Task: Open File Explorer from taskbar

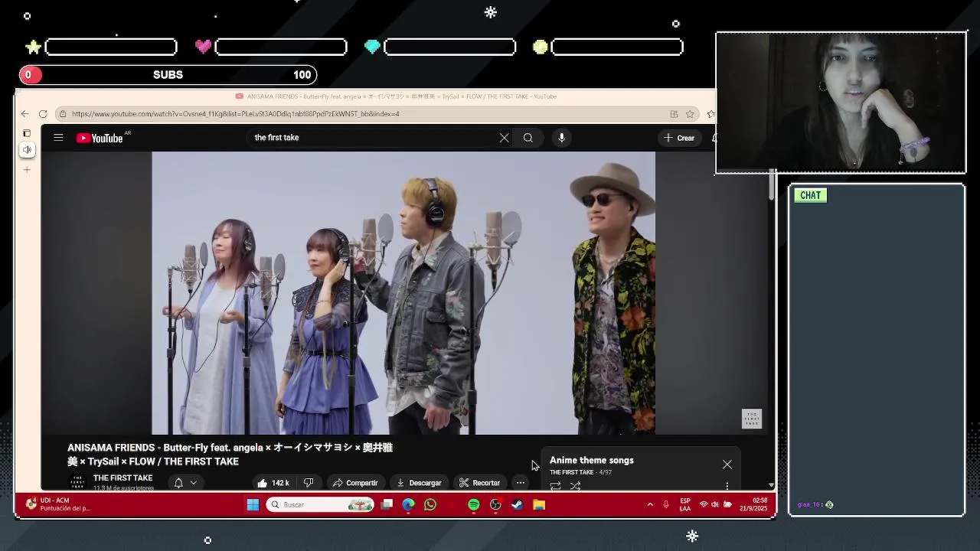Action: [539, 505]
